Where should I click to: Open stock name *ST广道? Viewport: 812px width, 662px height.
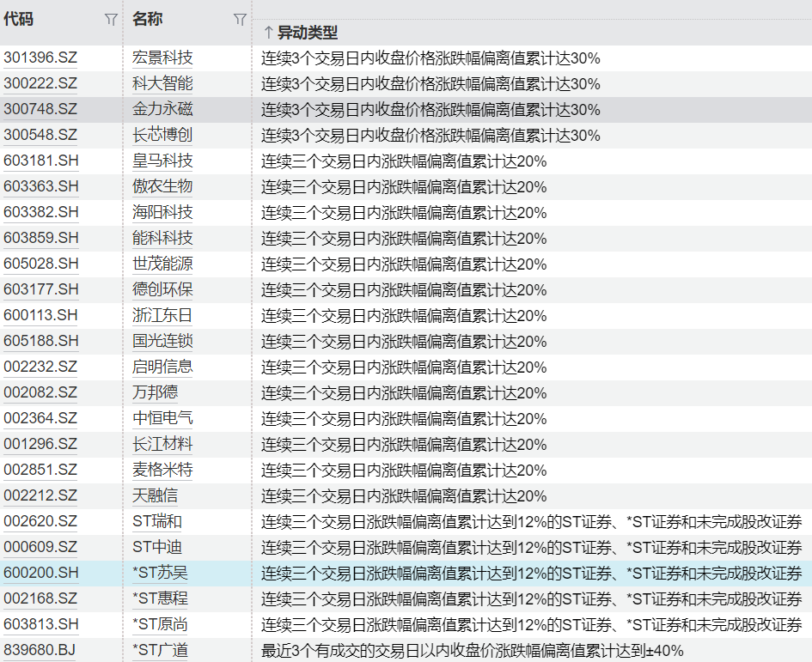pyautogui.click(x=160, y=650)
